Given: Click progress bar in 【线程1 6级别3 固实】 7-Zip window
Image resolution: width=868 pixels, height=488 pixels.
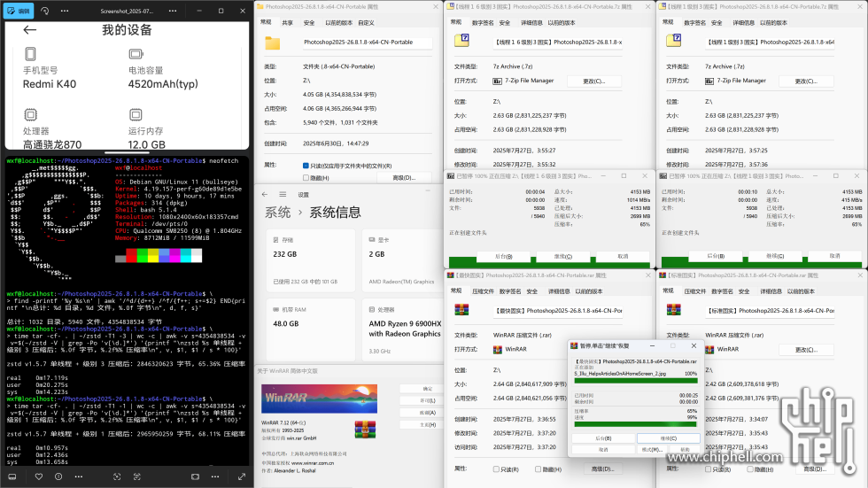Looking at the screenshot, I should 549,265.
